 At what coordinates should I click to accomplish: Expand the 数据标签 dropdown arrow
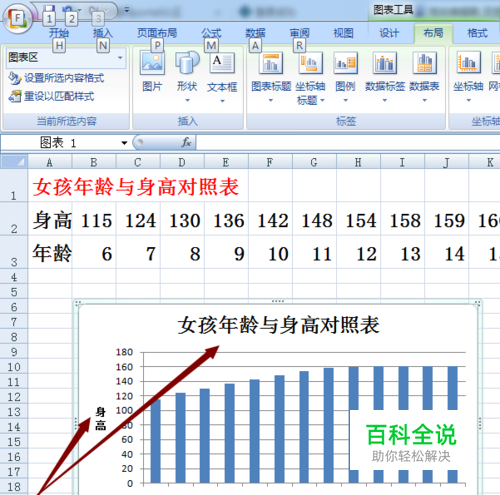click(x=385, y=100)
